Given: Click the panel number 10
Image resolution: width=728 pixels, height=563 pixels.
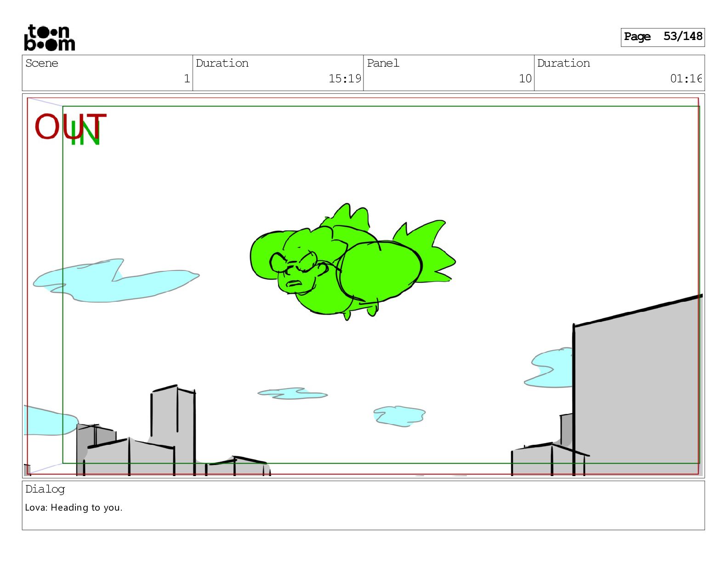Looking at the screenshot, I should (x=525, y=79).
